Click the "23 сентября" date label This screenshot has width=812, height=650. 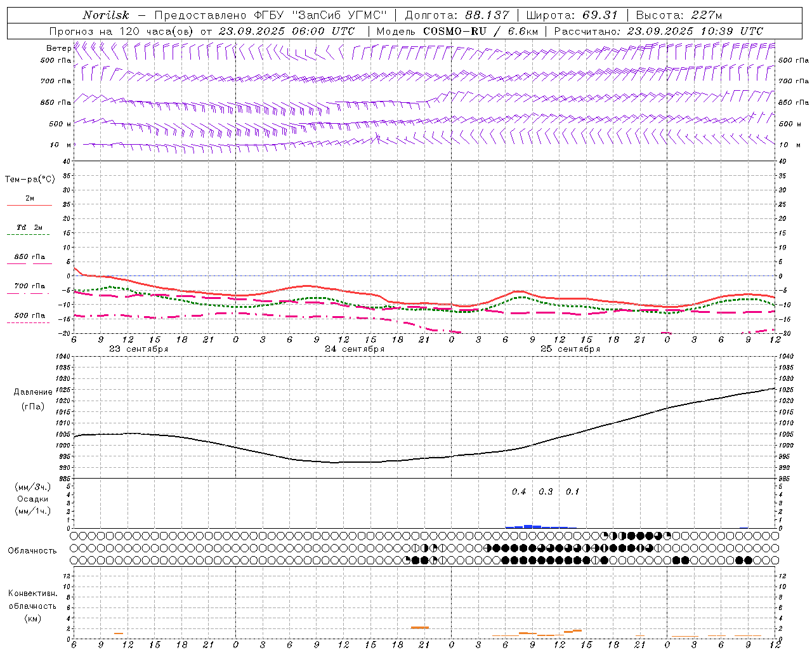pyautogui.click(x=138, y=349)
